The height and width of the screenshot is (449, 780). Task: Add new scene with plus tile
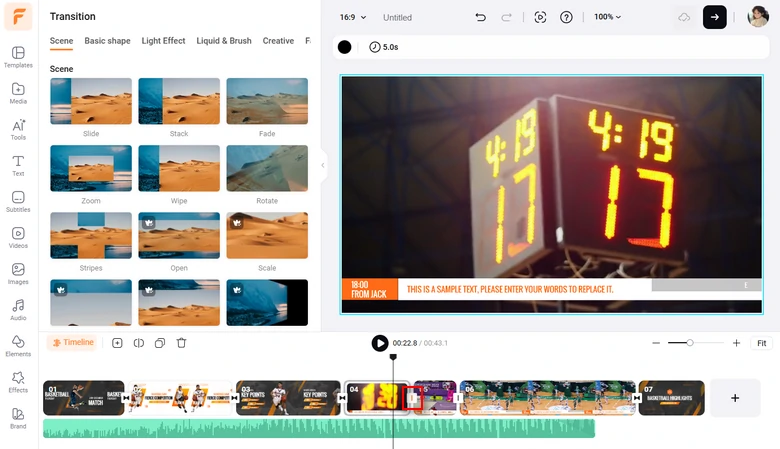(735, 398)
